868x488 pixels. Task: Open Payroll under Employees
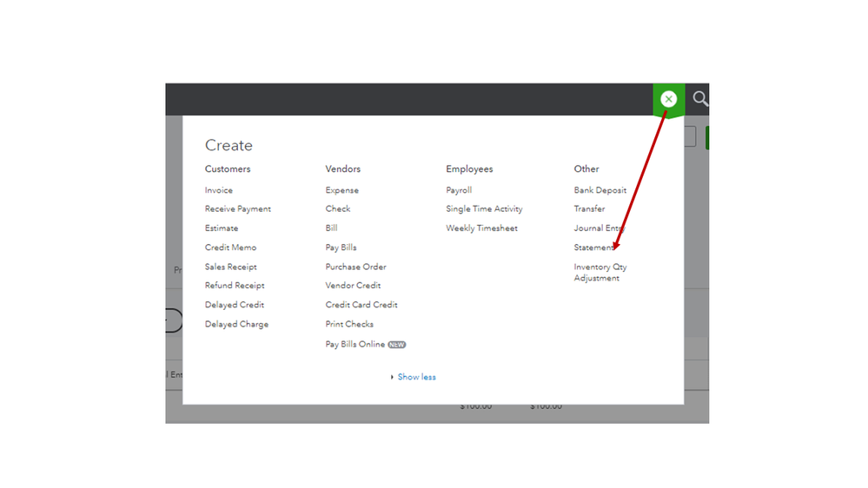click(459, 190)
